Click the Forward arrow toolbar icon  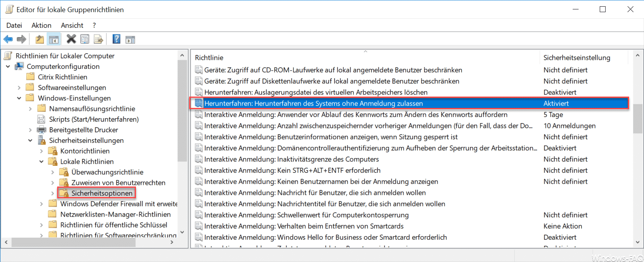pyautogui.click(x=22, y=39)
